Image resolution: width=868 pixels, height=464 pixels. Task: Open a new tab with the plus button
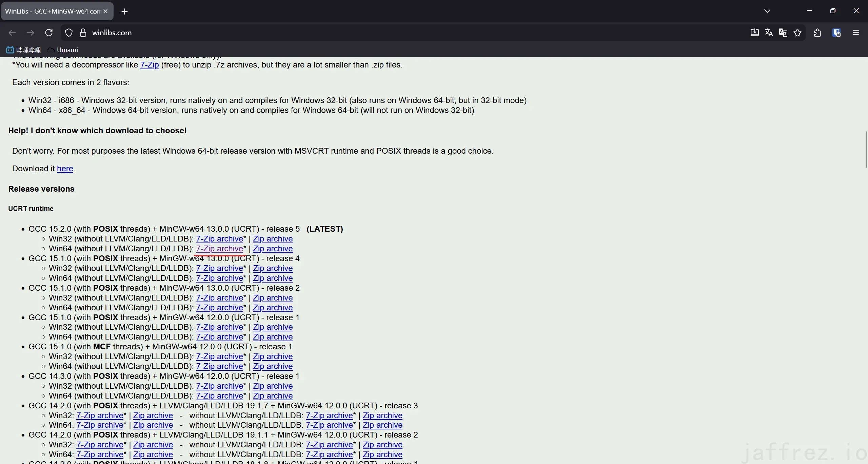[124, 12]
